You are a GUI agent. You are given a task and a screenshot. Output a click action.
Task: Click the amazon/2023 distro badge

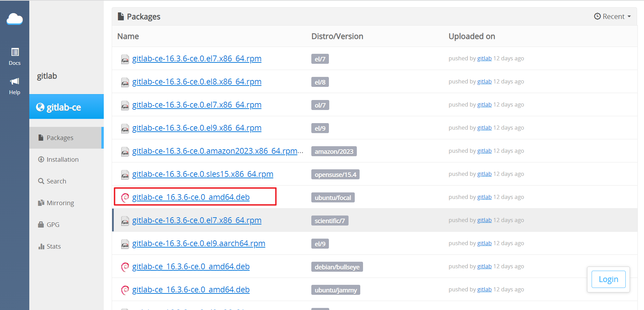[x=334, y=151]
